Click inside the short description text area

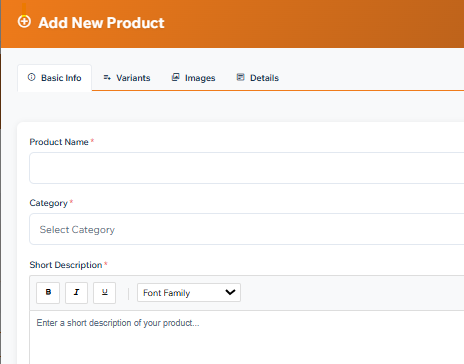point(247,337)
